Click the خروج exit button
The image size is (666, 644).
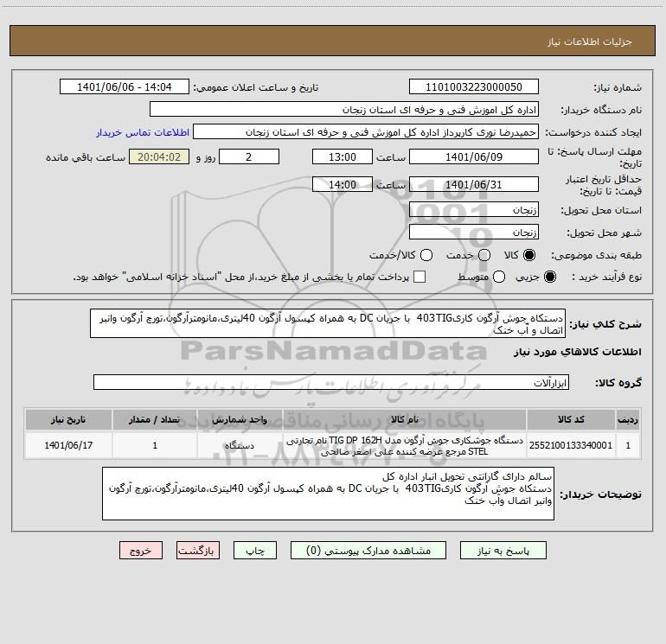(141, 550)
